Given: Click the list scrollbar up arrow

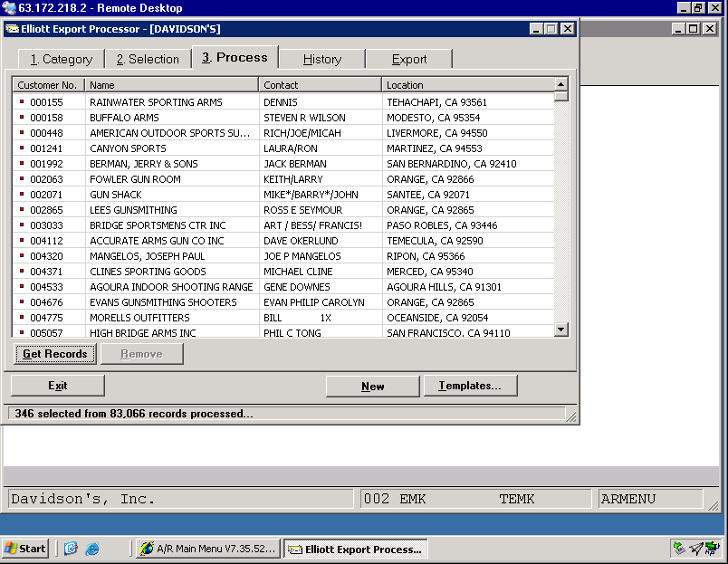Looking at the screenshot, I should (x=560, y=84).
